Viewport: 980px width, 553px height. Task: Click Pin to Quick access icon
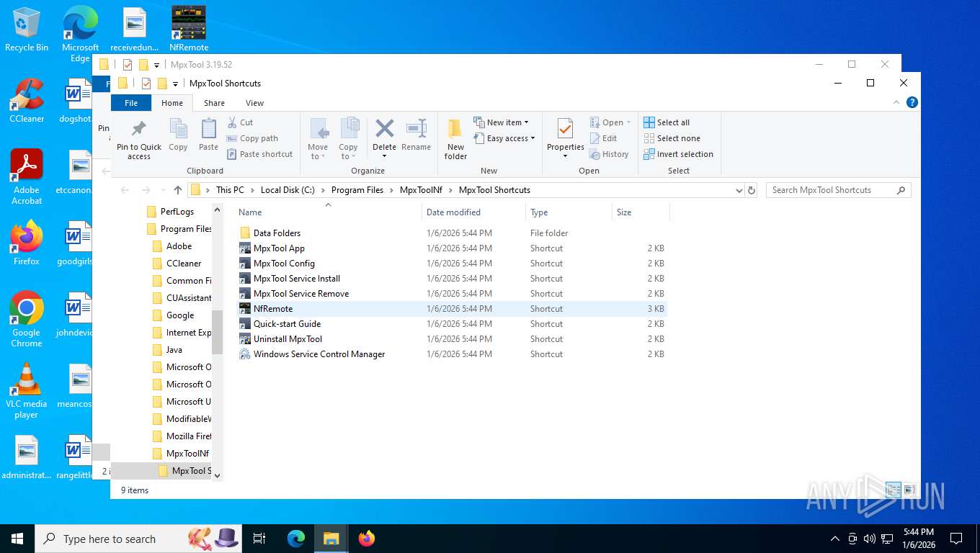pyautogui.click(x=139, y=130)
